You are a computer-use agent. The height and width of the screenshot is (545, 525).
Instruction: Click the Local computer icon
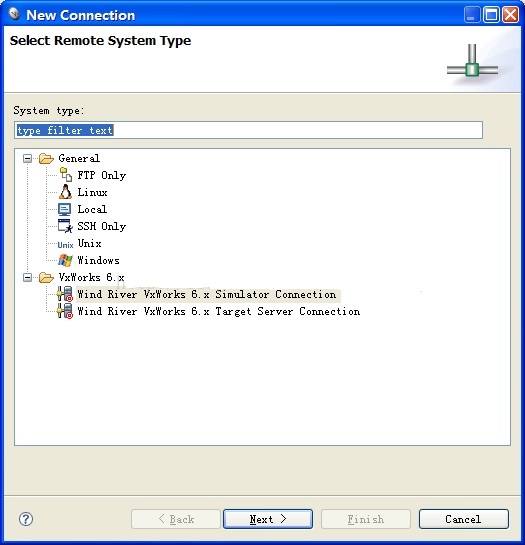(65, 209)
